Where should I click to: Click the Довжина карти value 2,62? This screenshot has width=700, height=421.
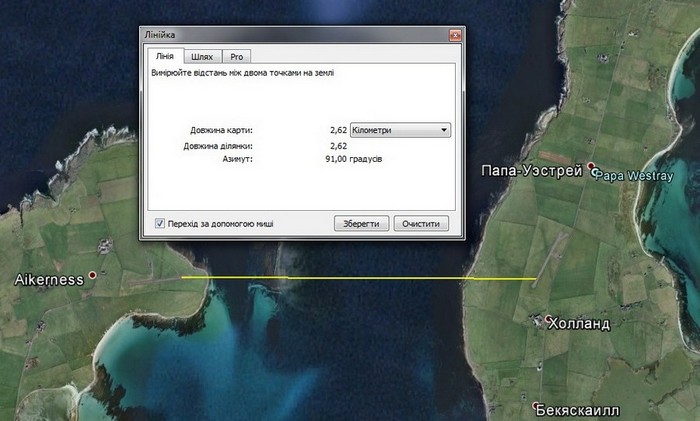tap(338, 130)
